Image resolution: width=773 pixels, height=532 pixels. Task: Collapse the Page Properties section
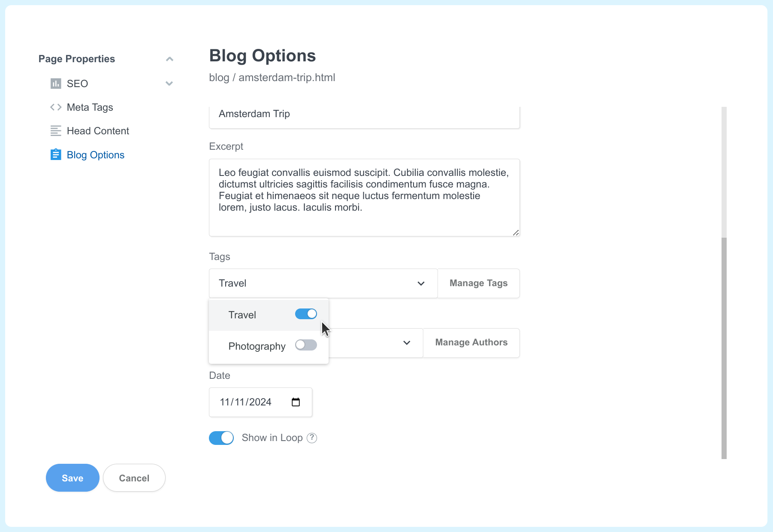[169, 59]
